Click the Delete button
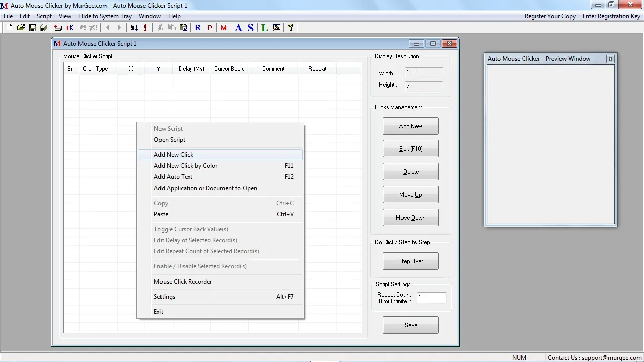644x362 pixels. pyautogui.click(x=411, y=172)
